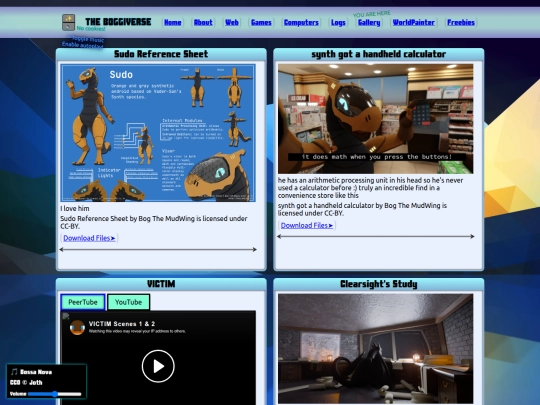Click the Bossa Nova track title

(36, 372)
